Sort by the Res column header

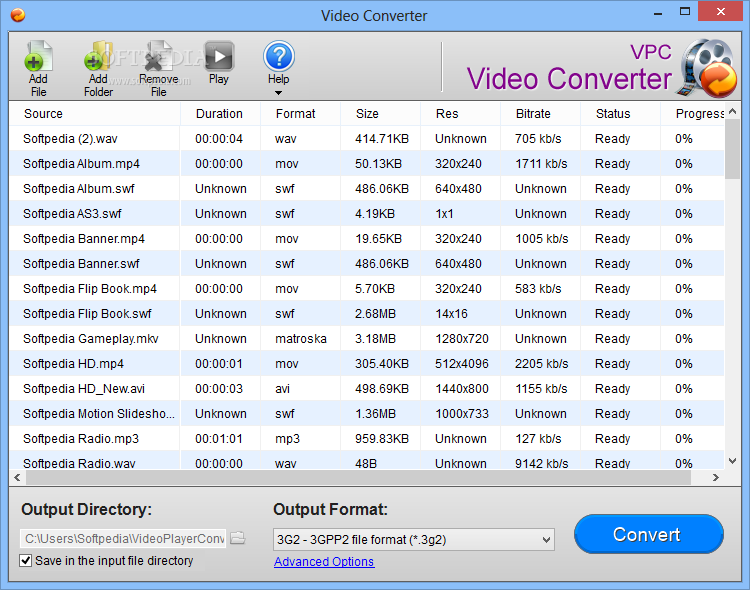click(460, 113)
